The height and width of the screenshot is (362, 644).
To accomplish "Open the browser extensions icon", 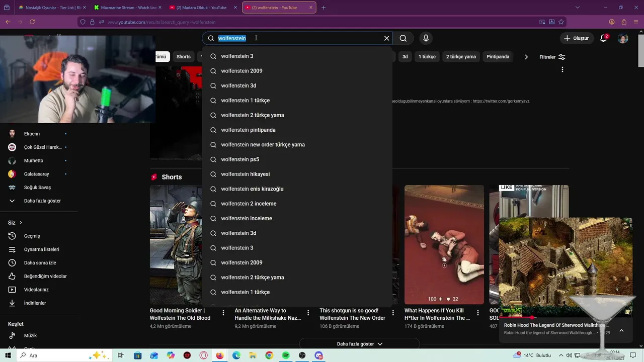I will click(x=624, y=22).
